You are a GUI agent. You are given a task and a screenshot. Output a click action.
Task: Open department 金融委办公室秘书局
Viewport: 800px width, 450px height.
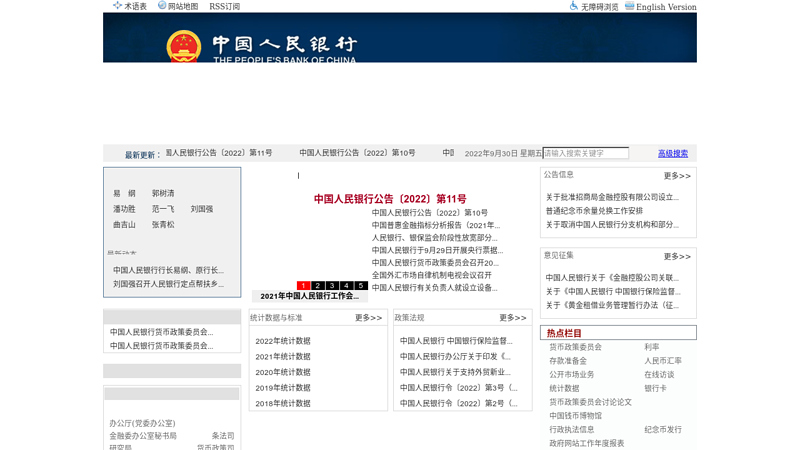(143, 436)
